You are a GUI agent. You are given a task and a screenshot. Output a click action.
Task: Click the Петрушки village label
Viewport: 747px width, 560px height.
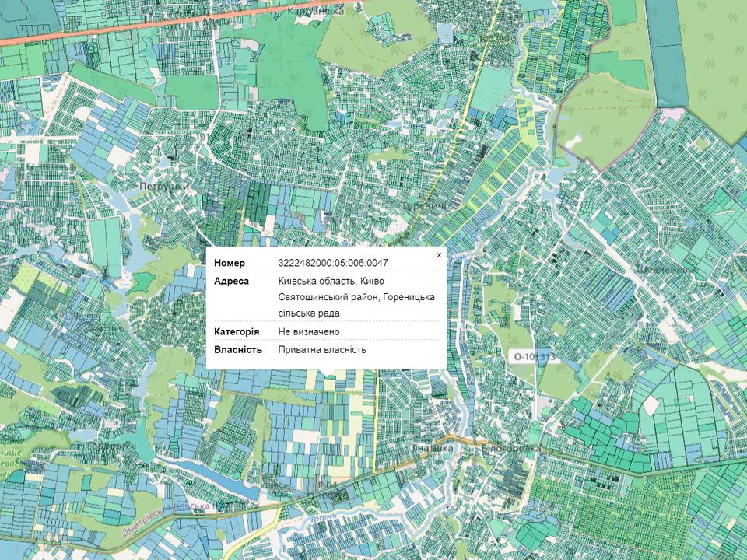coord(162,187)
